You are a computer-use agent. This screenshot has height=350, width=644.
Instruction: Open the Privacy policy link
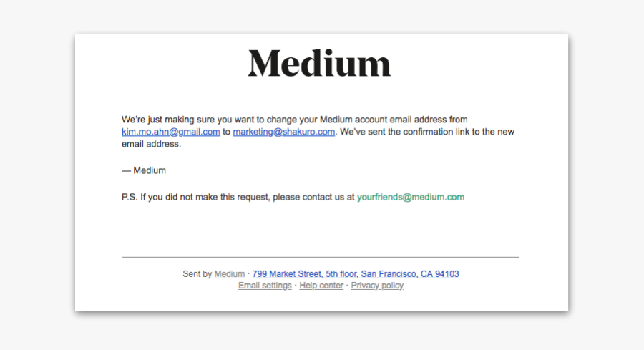pyautogui.click(x=377, y=286)
